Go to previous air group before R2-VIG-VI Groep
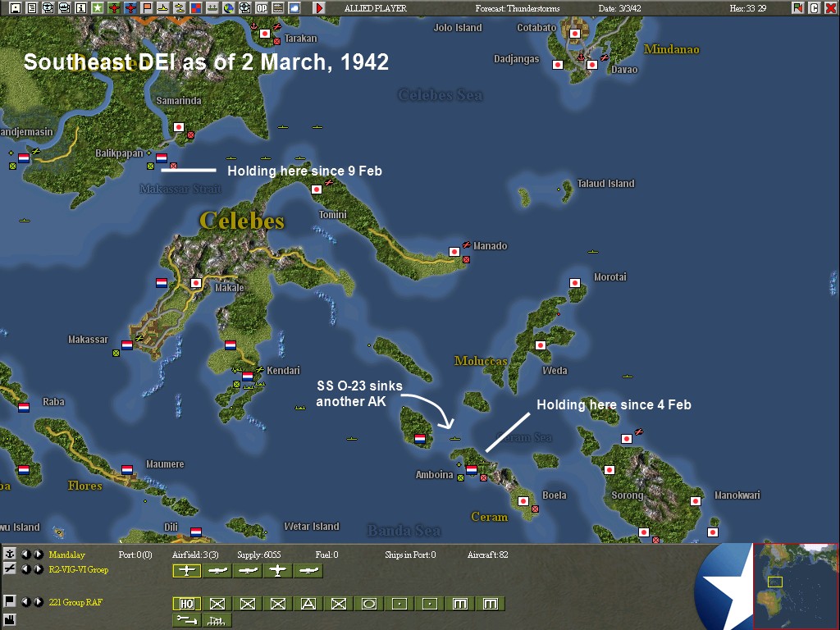Screen dimensions: 840x630 point(25,569)
